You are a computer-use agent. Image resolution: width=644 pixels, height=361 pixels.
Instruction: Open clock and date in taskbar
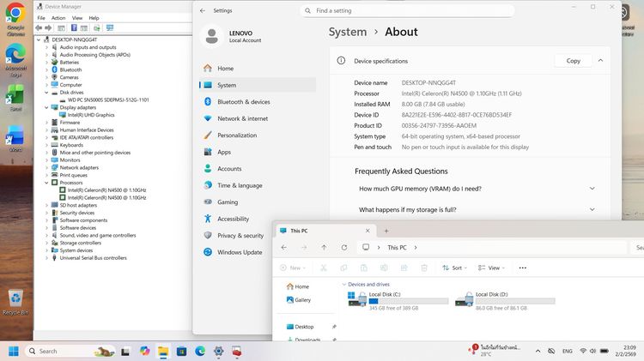(626, 351)
